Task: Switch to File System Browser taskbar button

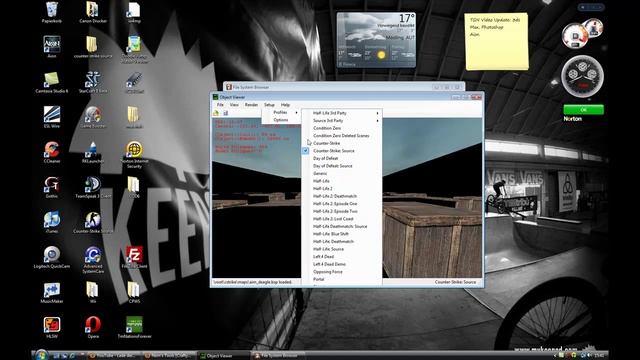Action: pyautogui.click(x=278, y=356)
